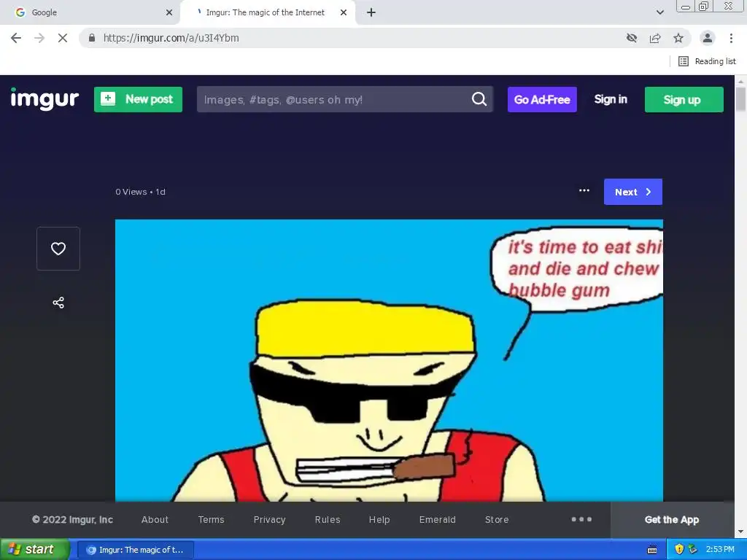Image resolution: width=747 pixels, height=560 pixels.
Task: Click Get the App
Action: pos(672,519)
